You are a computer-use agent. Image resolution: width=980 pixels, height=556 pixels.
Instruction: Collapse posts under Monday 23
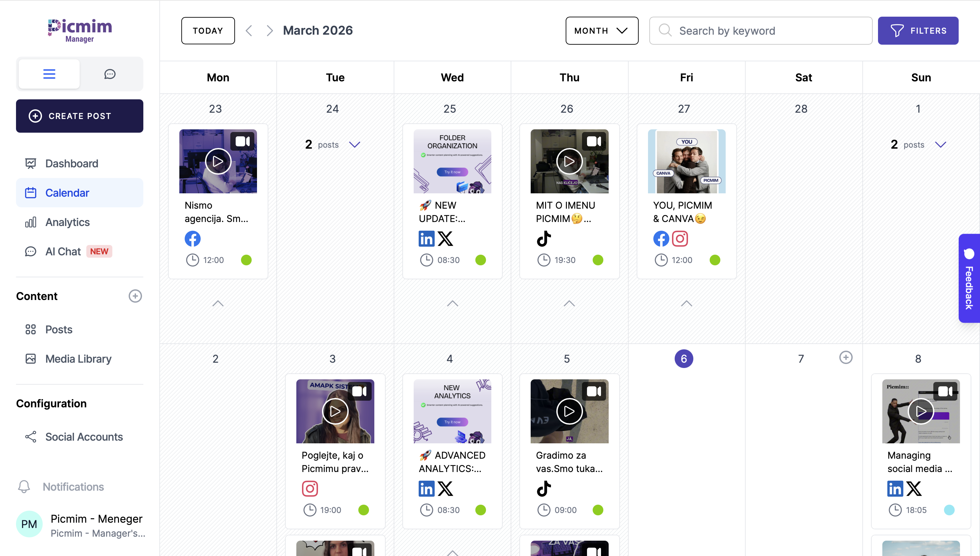[x=218, y=304]
